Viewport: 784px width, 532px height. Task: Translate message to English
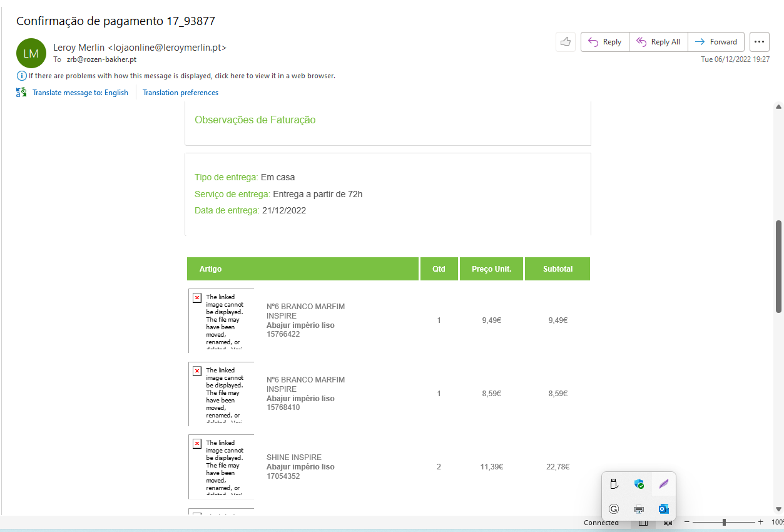coord(80,93)
